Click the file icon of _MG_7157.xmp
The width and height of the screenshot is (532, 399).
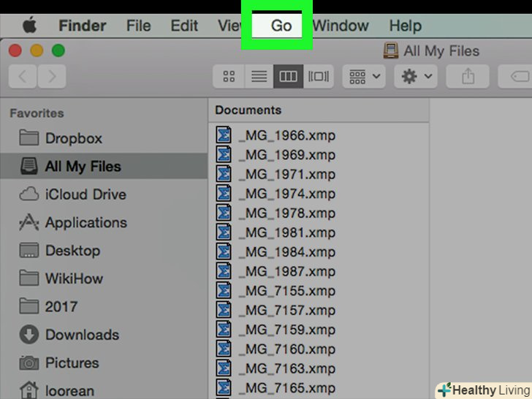pos(224,310)
